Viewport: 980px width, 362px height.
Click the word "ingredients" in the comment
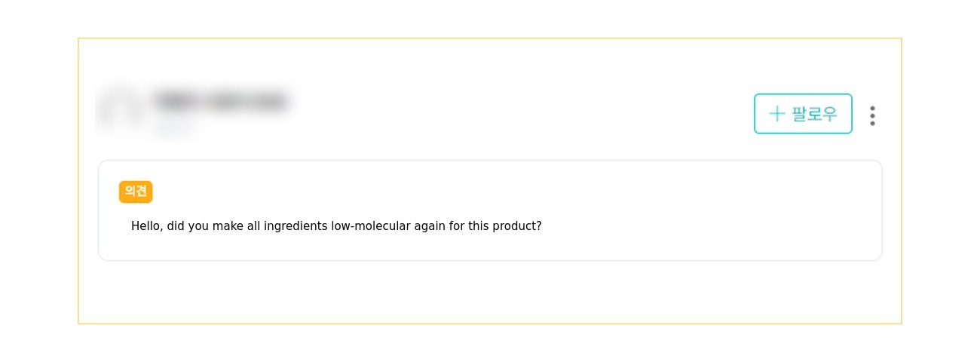click(x=296, y=225)
